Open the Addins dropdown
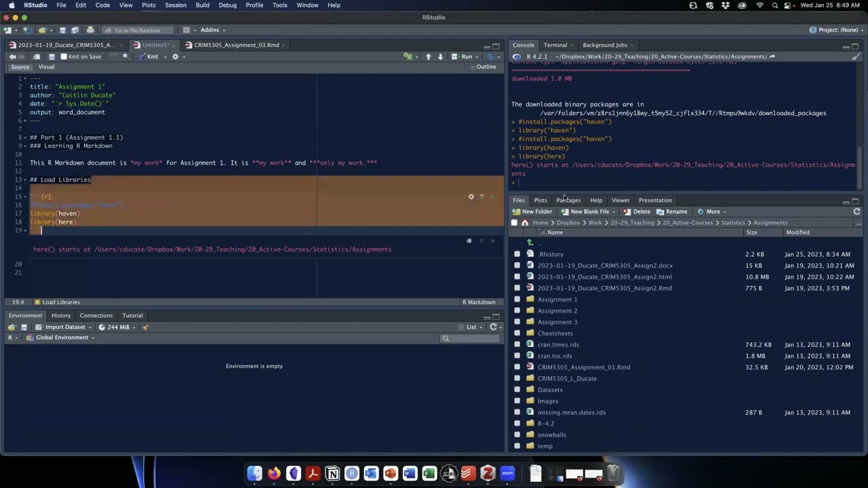Viewport: 868px width, 488px height. pos(213,30)
